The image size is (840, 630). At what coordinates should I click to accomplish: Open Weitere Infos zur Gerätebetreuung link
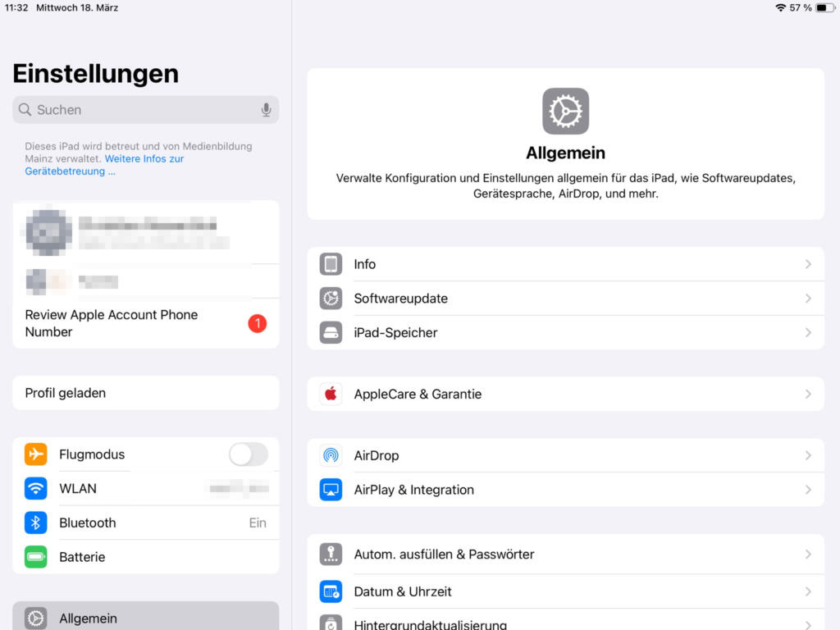144,159
